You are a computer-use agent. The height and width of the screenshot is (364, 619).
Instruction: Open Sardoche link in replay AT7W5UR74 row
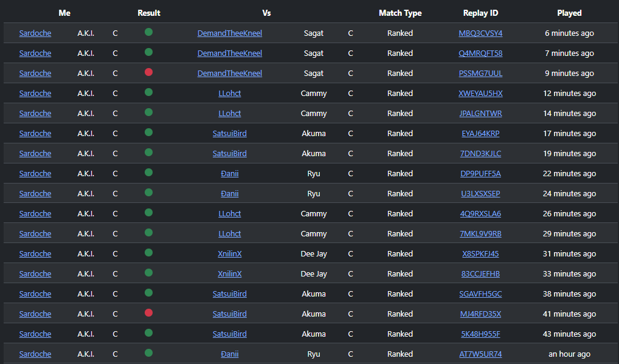click(35, 354)
